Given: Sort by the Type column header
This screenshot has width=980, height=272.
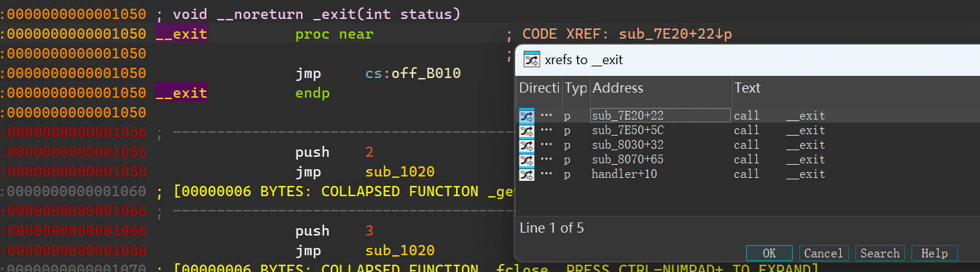Looking at the screenshot, I should point(576,88).
